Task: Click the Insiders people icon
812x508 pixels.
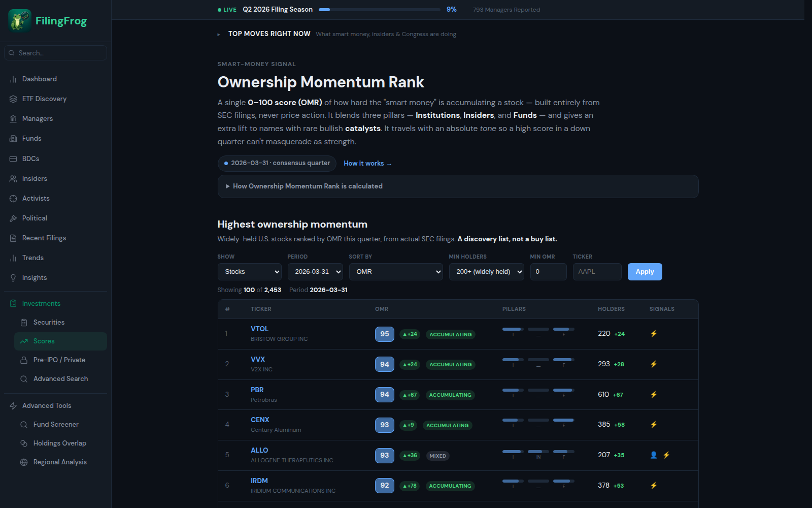Action: [x=13, y=179]
